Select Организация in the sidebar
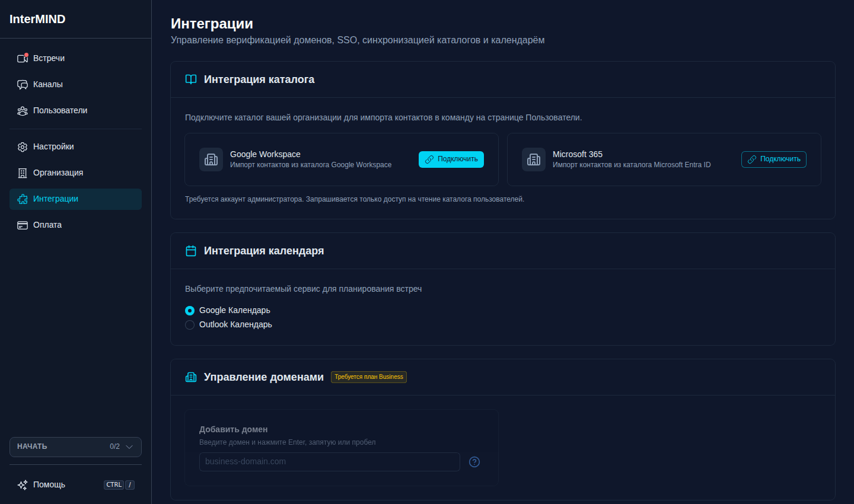 click(75, 173)
